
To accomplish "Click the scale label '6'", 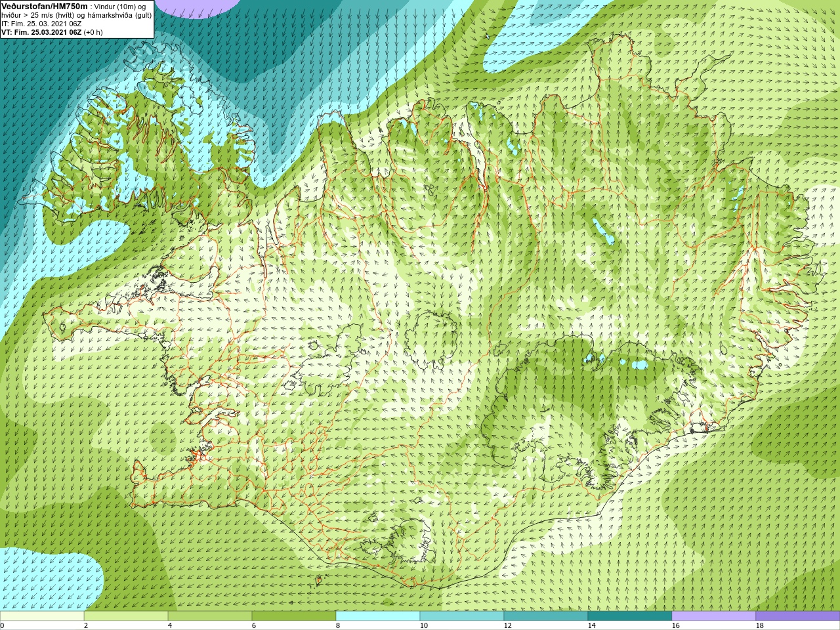I will point(254,625).
